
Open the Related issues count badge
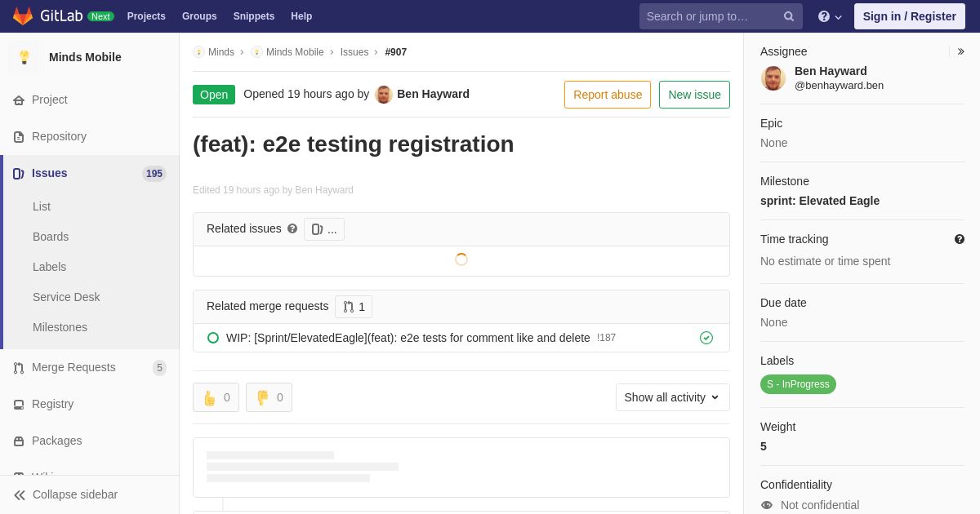324,229
